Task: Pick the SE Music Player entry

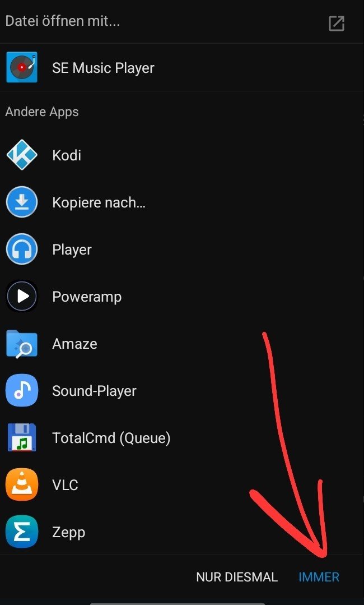Action: coord(182,67)
